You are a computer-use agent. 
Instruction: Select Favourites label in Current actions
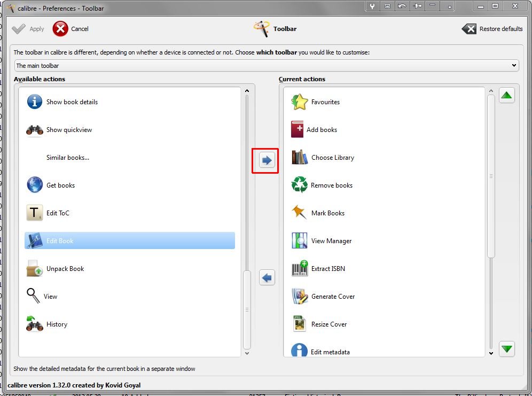click(x=325, y=102)
